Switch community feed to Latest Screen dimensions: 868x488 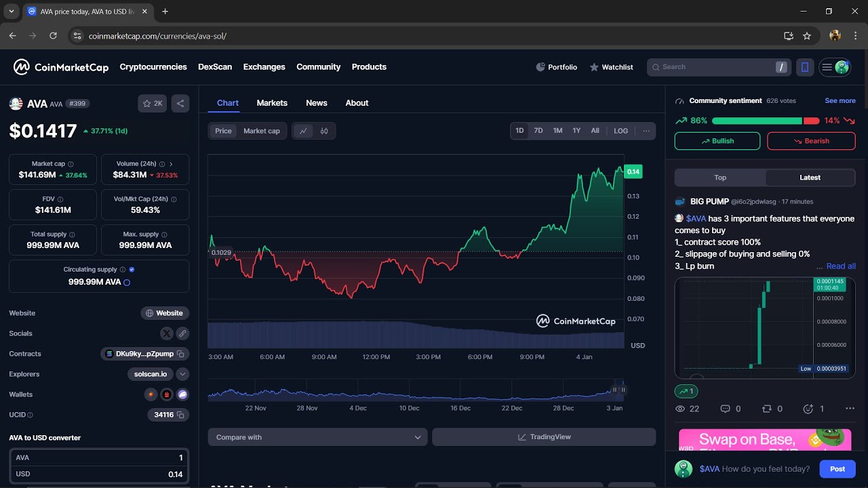click(x=810, y=178)
